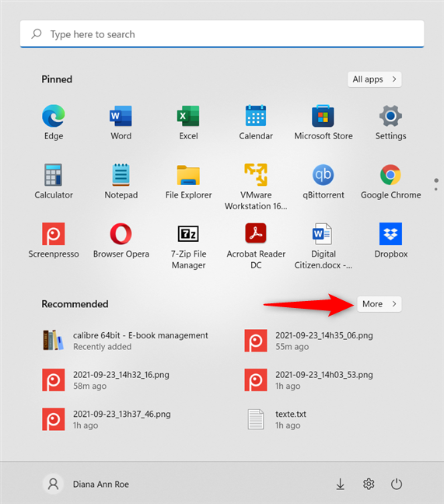This screenshot has height=504, width=444.
Task: Open Screenpresso pinned app
Action: (x=54, y=240)
